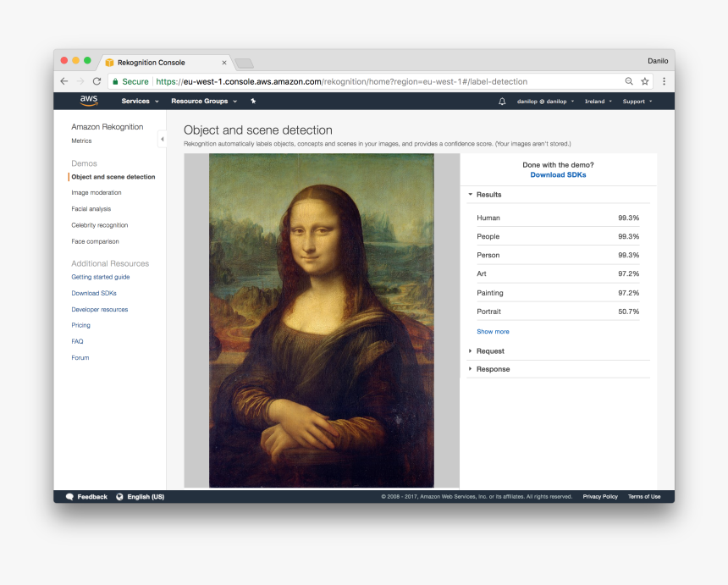Screen dimensions: 728x585
Task: Select Object and scene detection demo
Action: pos(113,177)
